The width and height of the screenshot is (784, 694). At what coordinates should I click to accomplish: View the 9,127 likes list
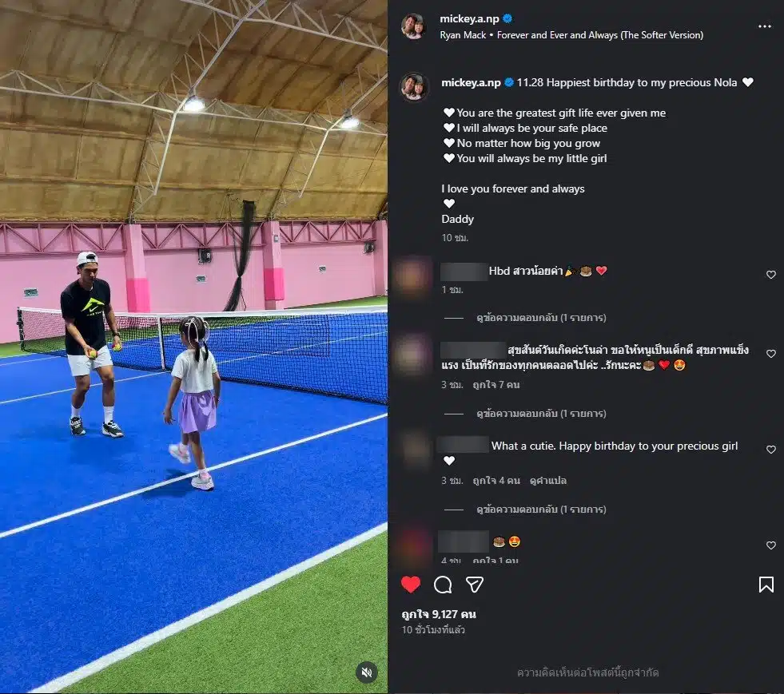(x=439, y=614)
